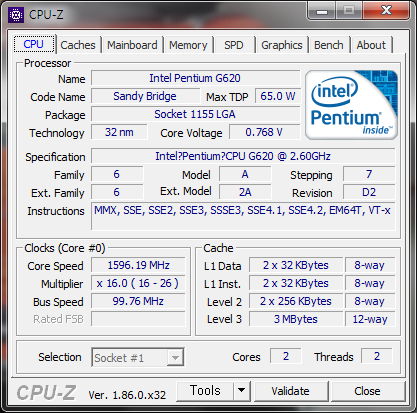This screenshot has height=413, width=417.
Task: Click the Level 3 '3 MBytes' value
Action: tap(296, 319)
